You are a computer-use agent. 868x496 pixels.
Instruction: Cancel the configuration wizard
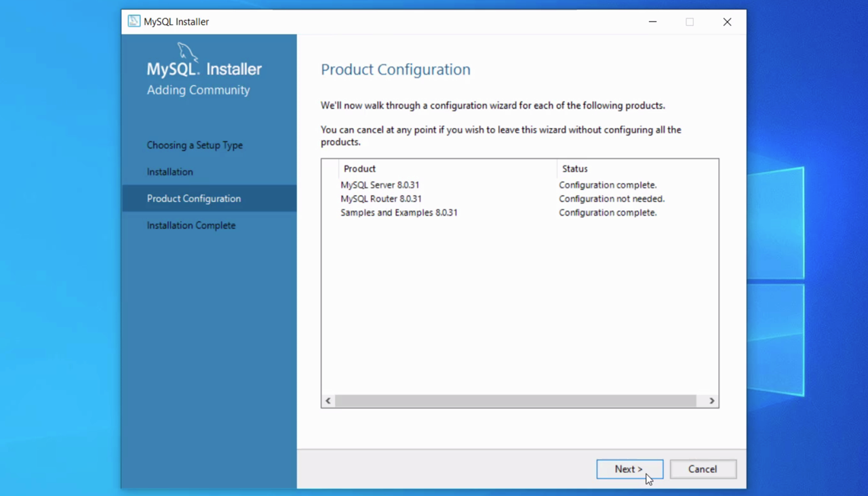[703, 469]
